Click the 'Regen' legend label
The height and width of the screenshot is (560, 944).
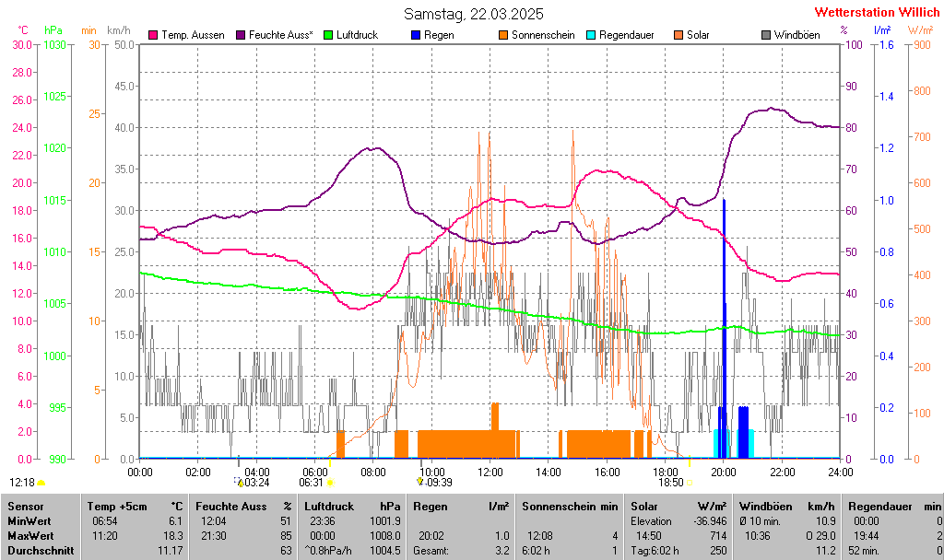pos(439,35)
